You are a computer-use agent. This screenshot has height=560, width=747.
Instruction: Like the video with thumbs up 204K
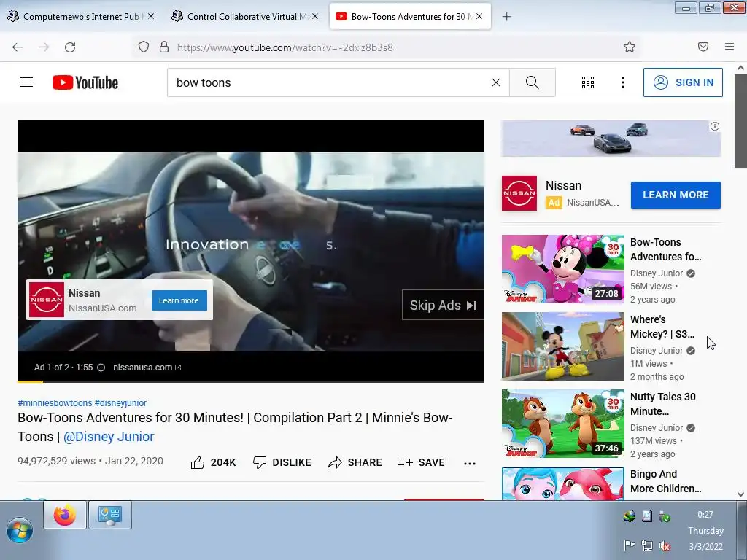click(213, 462)
